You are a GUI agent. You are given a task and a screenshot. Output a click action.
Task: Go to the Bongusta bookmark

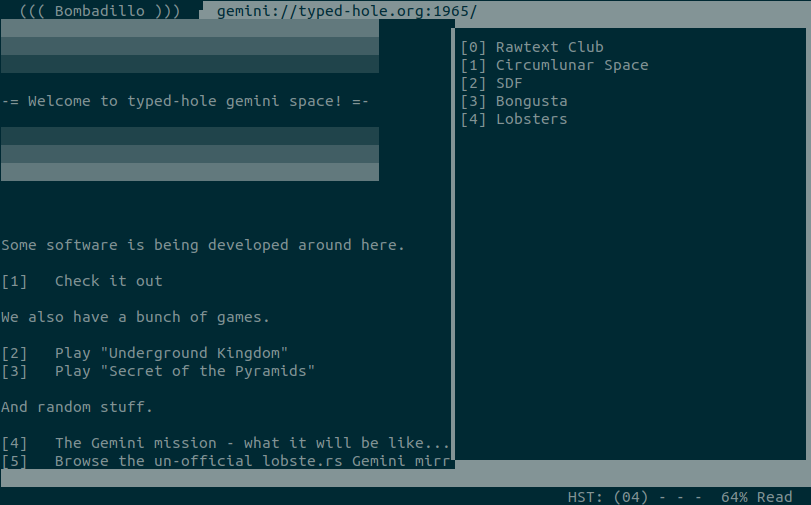531,101
